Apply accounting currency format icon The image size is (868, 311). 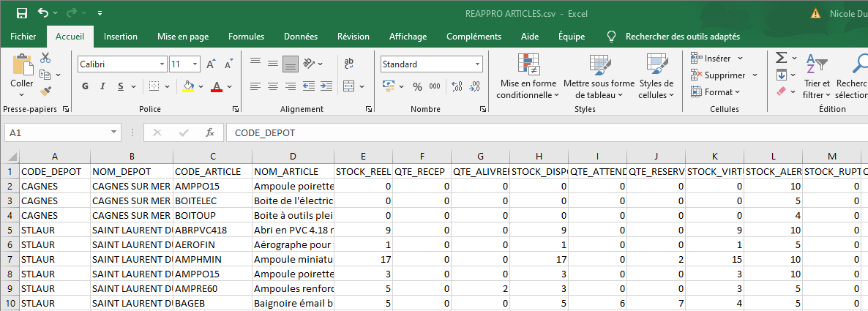(389, 86)
